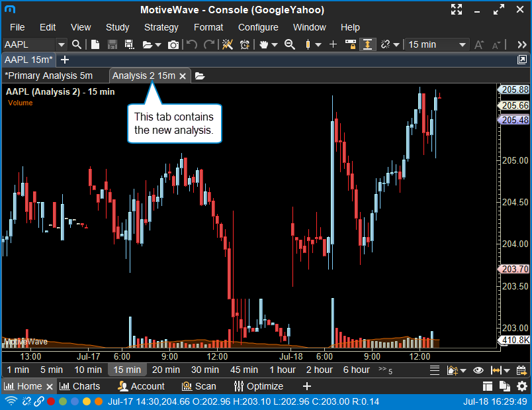The height and width of the screenshot is (410, 532).
Task: Click the page layout icon
Action: (x=488, y=386)
